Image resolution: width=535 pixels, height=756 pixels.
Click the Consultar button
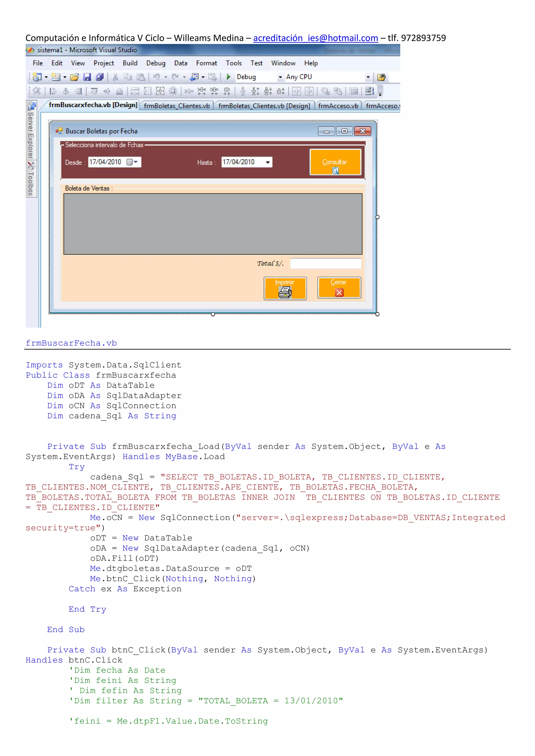335,162
